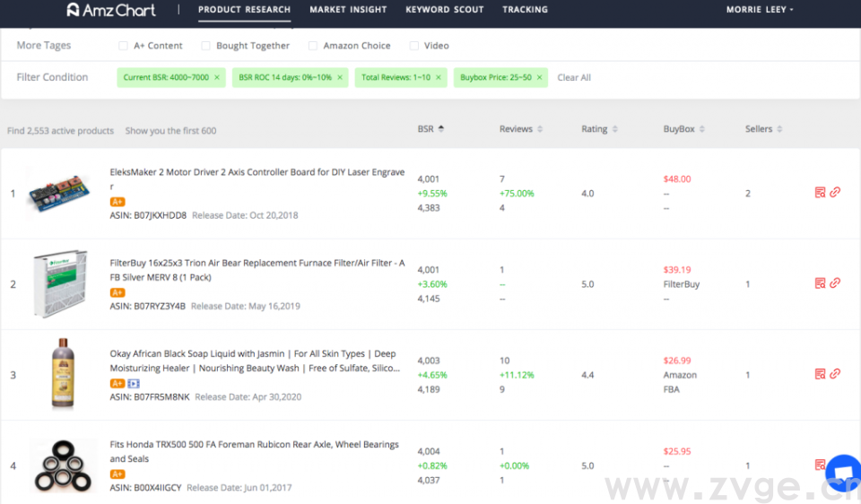Remove the Buybox Price 25~50 filter tag
The height and width of the screenshot is (504, 861).
pos(540,78)
